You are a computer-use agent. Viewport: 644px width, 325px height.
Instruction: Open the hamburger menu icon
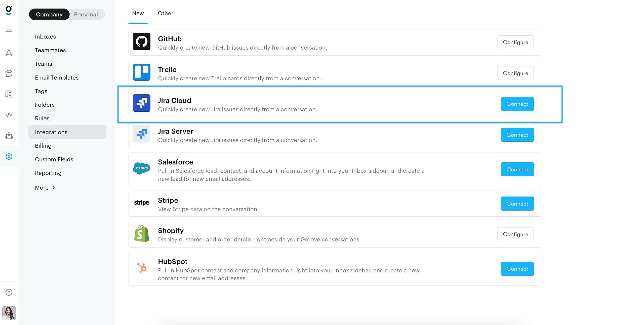point(9,31)
